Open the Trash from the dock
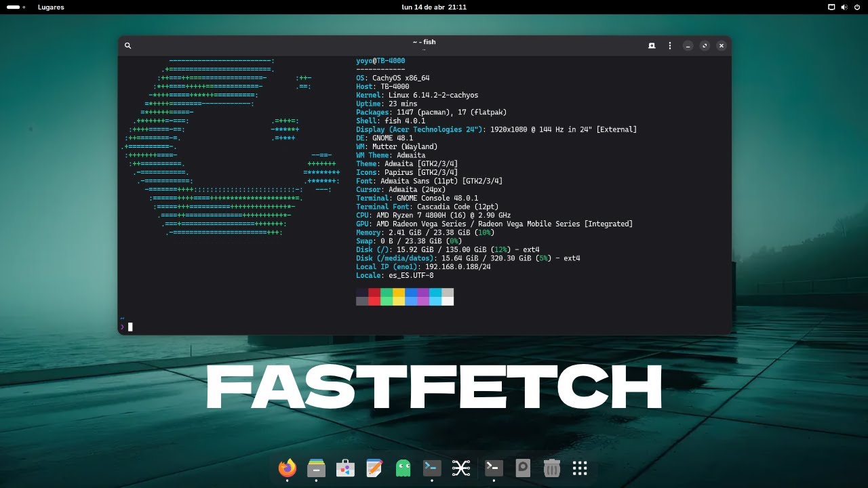Image resolution: width=868 pixels, height=488 pixels. [x=552, y=468]
